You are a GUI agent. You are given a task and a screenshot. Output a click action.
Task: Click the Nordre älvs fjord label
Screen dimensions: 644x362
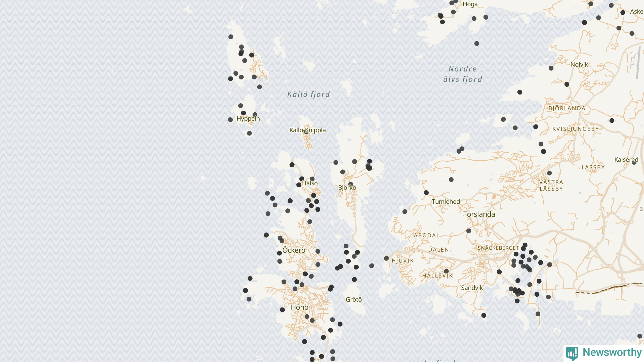click(x=463, y=74)
